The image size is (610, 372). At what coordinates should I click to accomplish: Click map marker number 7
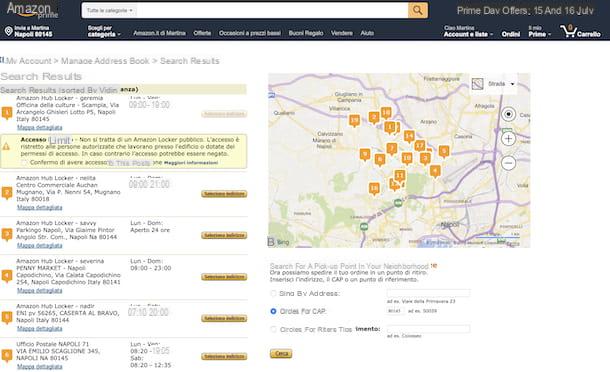[392, 149]
